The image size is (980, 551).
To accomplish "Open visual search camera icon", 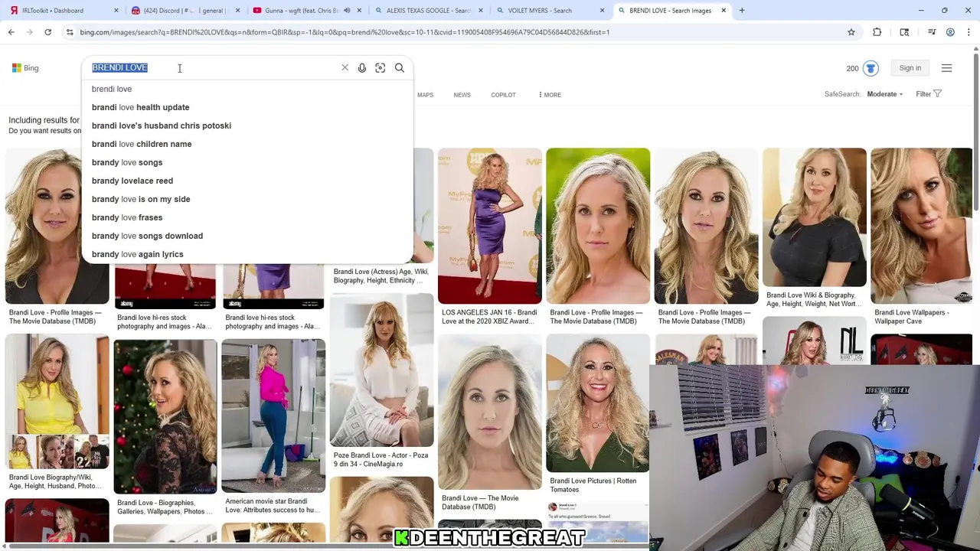I will pyautogui.click(x=381, y=68).
